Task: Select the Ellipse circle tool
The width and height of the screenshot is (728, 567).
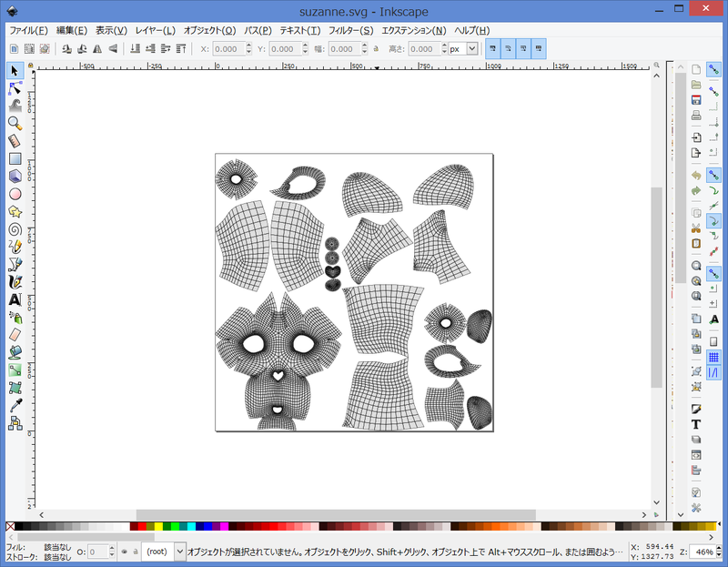Action: pyautogui.click(x=15, y=194)
